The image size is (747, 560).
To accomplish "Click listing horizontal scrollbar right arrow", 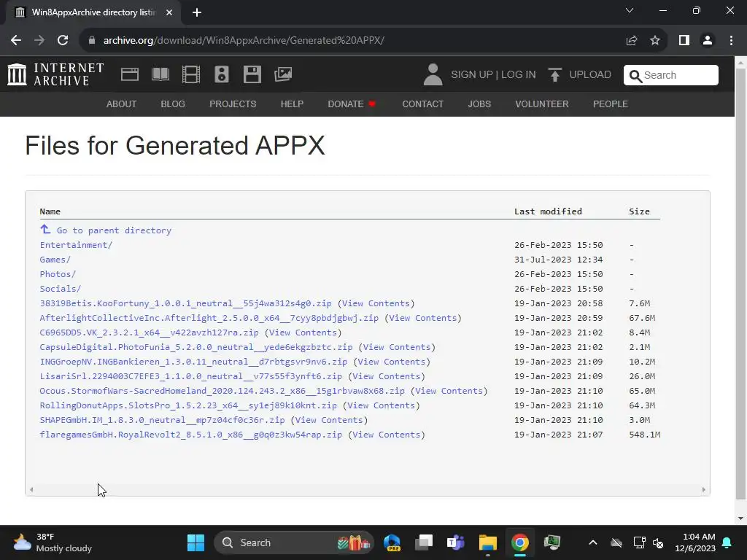I will coord(704,489).
